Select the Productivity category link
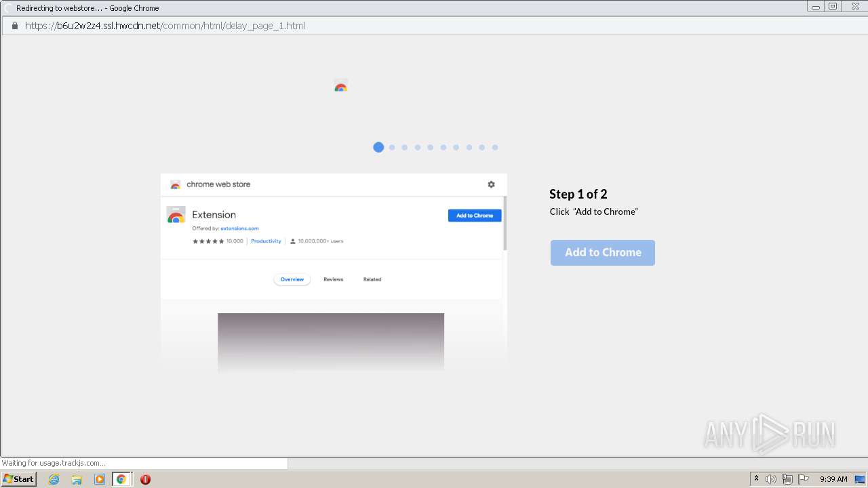The height and width of the screenshot is (488, 868). [266, 241]
